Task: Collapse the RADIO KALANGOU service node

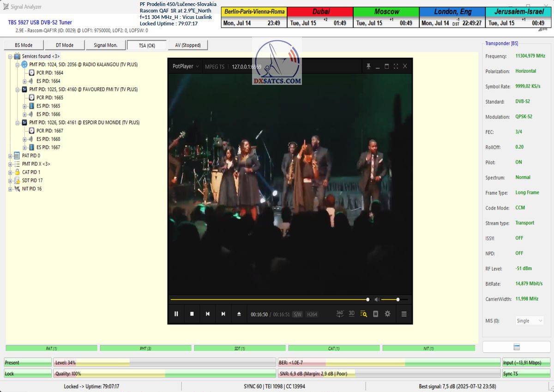Action: tap(18, 65)
